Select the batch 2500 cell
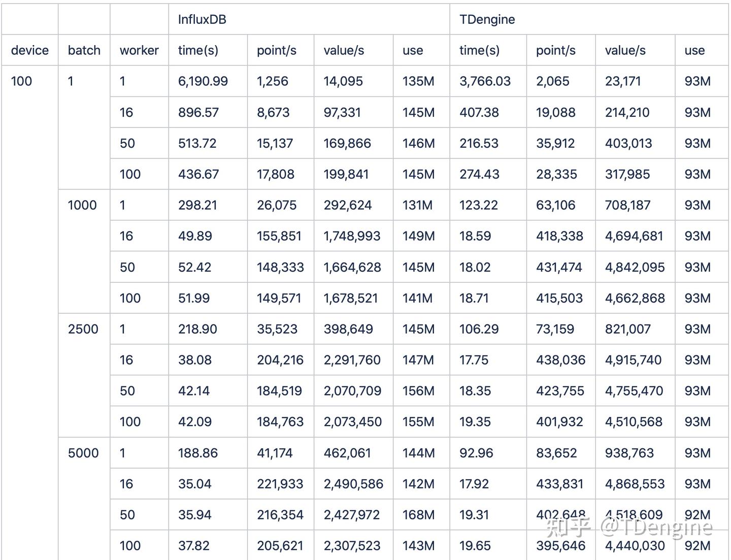The image size is (731, 560). [83, 329]
